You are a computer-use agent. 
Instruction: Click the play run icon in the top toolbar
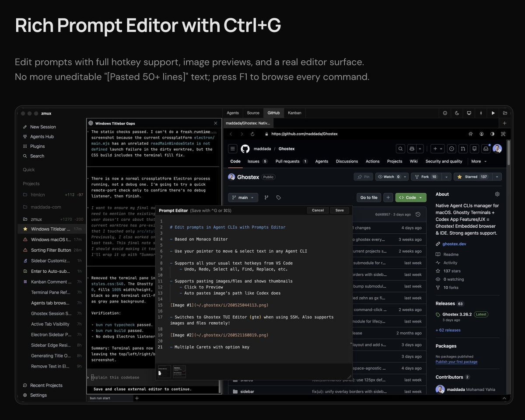pos(493,113)
